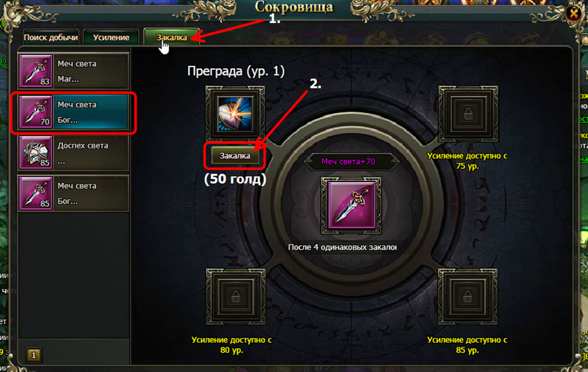Click the Меч света+70 name label
The width and height of the screenshot is (588, 372).
point(348,161)
